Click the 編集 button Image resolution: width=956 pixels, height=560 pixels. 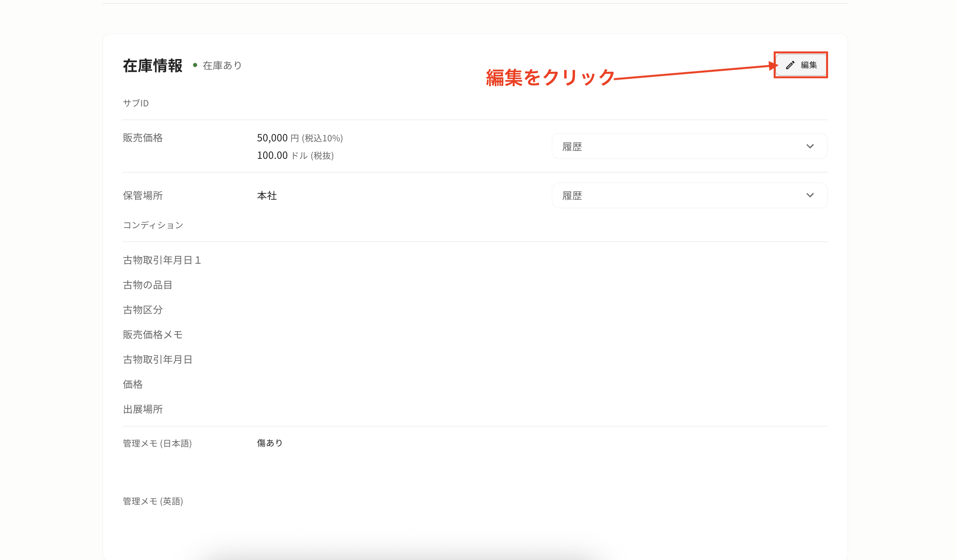pyautogui.click(x=801, y=65)
